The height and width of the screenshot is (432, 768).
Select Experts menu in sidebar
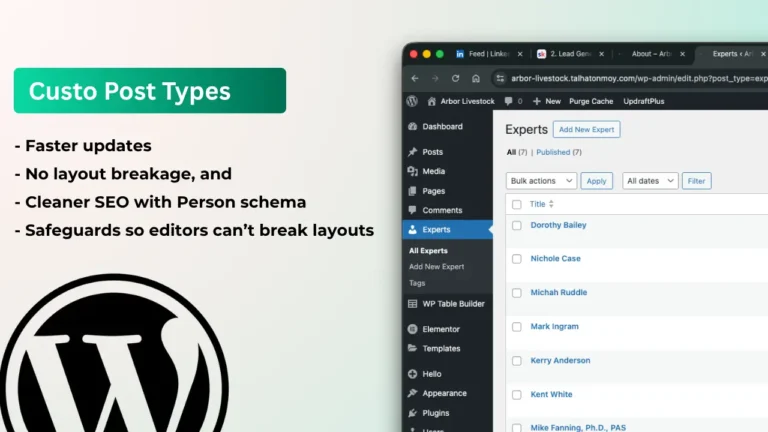(x=448, y=229)
